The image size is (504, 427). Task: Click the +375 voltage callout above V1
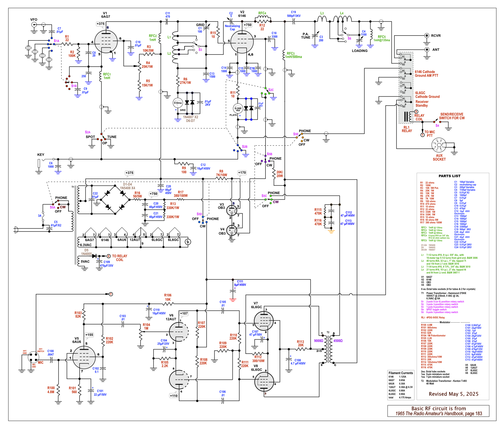pos(101,24)
